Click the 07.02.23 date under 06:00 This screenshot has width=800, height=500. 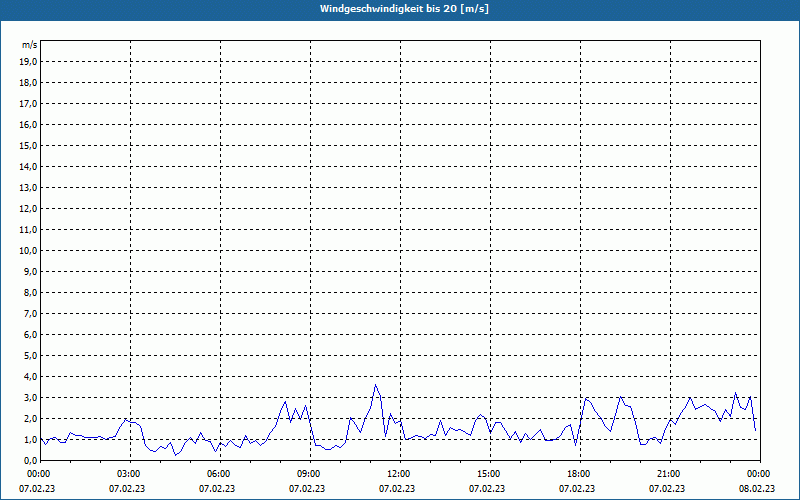[x=217, y=488]
